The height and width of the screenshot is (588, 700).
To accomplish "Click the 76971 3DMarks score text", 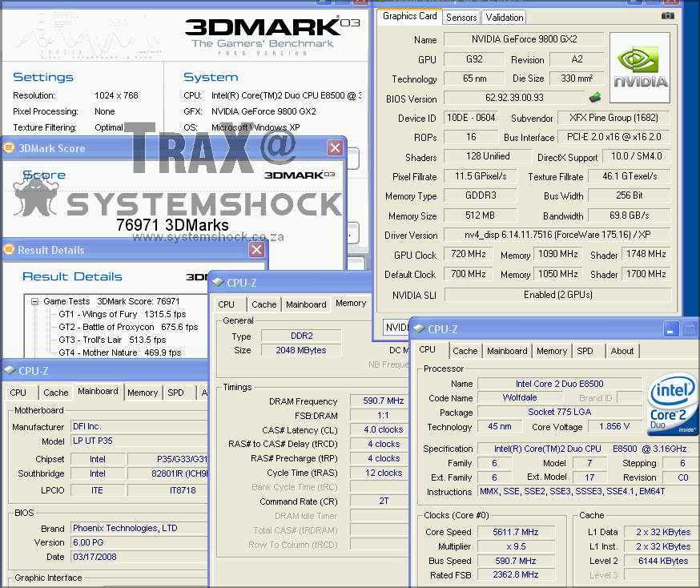I will point(172,225).
